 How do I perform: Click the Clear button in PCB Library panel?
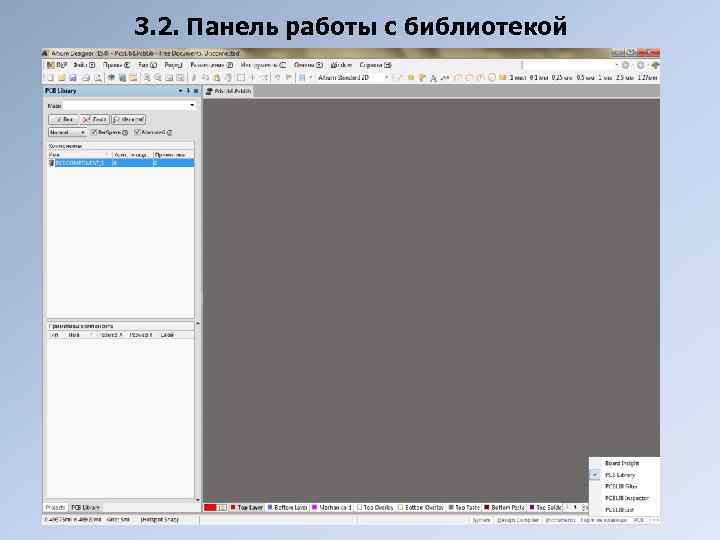click(x=94, y=119)
